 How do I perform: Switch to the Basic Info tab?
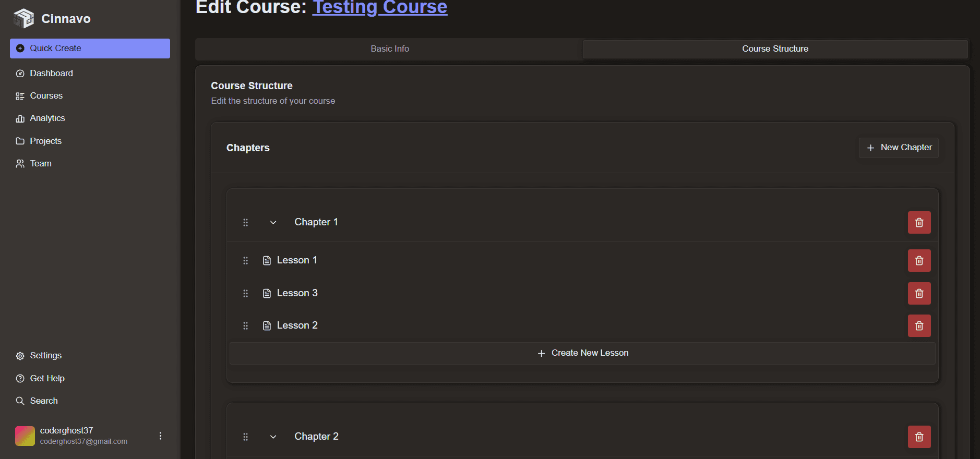click(x=389, y=49)
